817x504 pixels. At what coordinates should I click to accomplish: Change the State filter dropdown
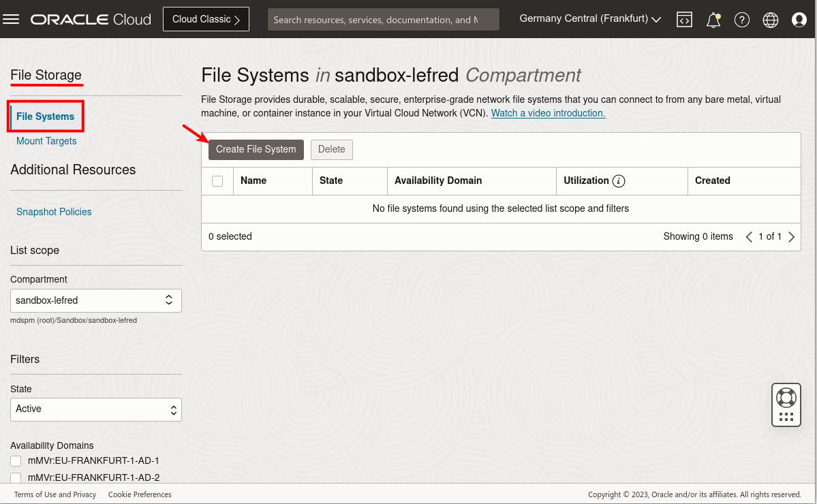[95, 409]
